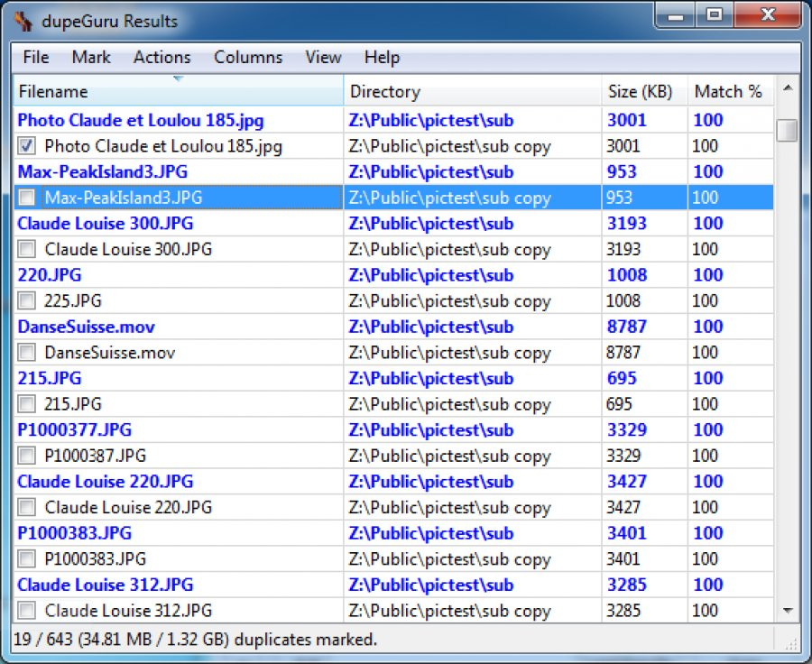Open the Actions menu

tap(162, 58)
